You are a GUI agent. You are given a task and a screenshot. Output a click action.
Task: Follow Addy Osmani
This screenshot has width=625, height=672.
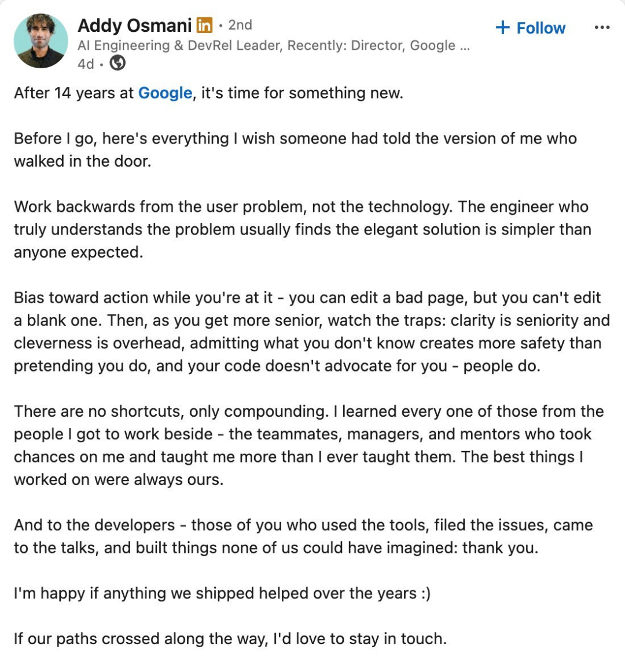(530, 28)
